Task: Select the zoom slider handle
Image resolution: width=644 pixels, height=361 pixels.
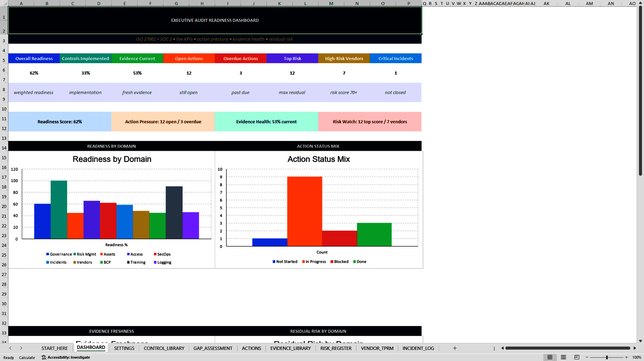Action: click(x=607, y=357)
